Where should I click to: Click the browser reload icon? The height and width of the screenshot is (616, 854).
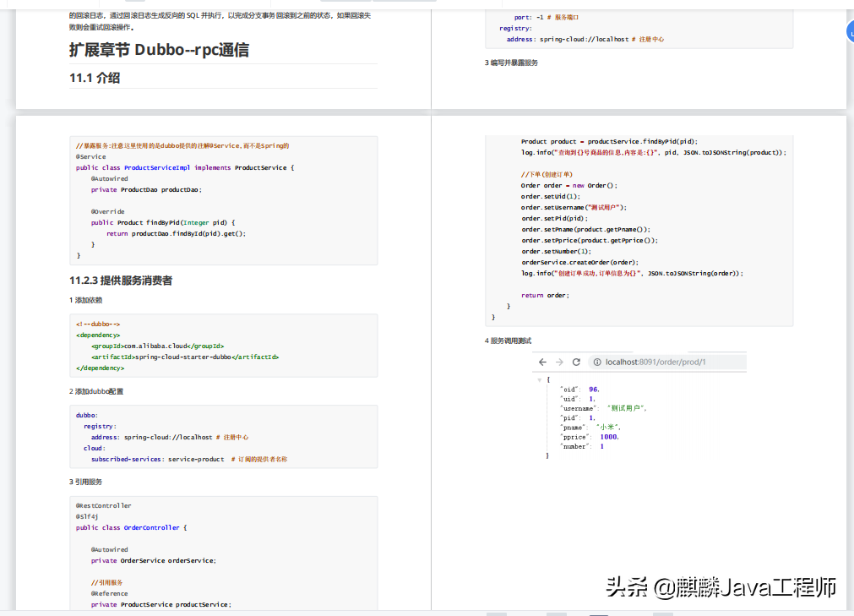point(576,363)
